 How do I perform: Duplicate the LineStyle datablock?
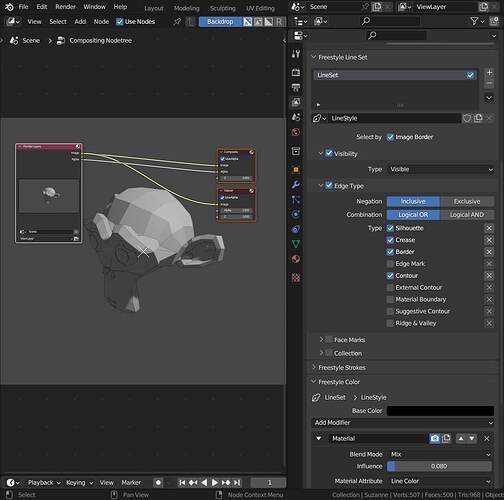coord(478,118)
